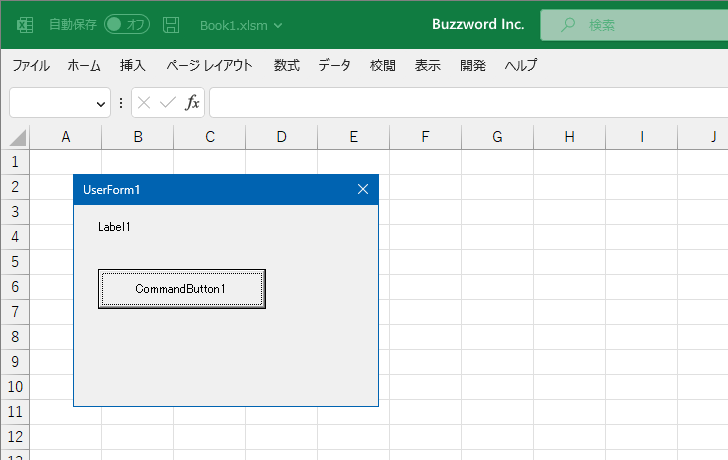The height and width of the screenshot is (460, 728).
Task: Click into the formula bar input field
Action: pyautogui.click(x=468, y=103)
